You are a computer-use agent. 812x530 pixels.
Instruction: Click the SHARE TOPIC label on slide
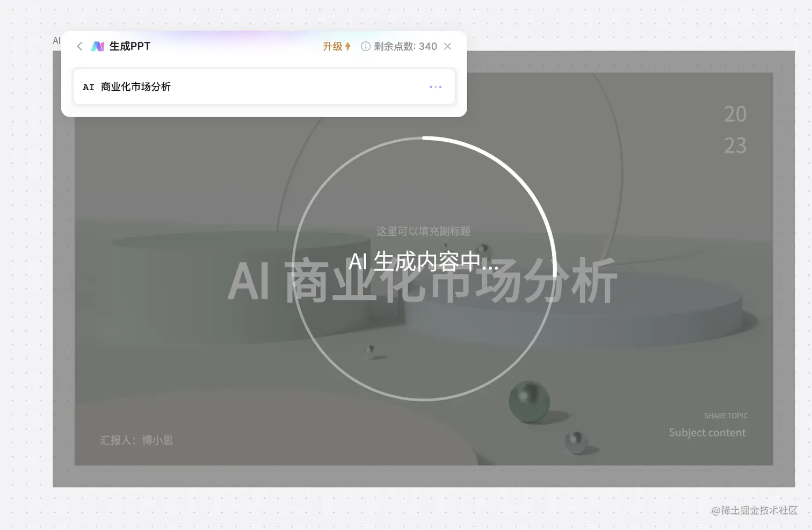click(726, 416)
